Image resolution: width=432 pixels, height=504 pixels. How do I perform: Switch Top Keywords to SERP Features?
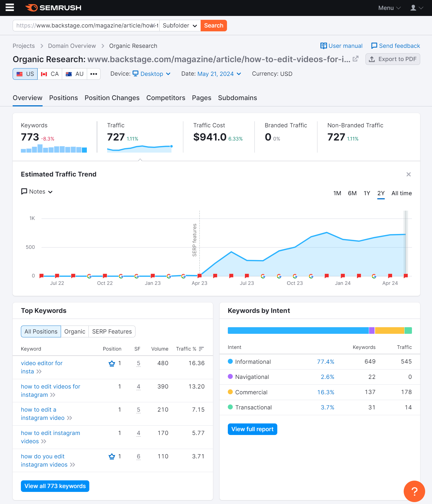point(112,332)
